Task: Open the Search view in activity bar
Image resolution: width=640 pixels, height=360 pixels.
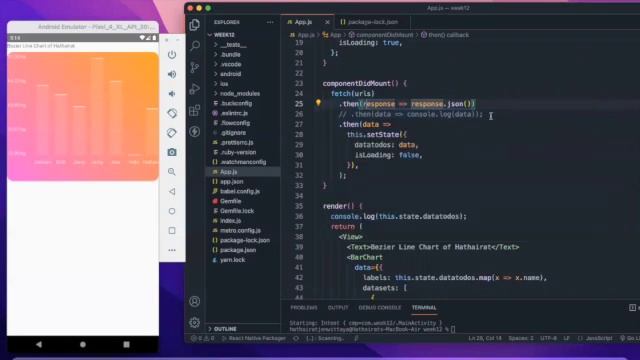Action: (x=195, y=46)
